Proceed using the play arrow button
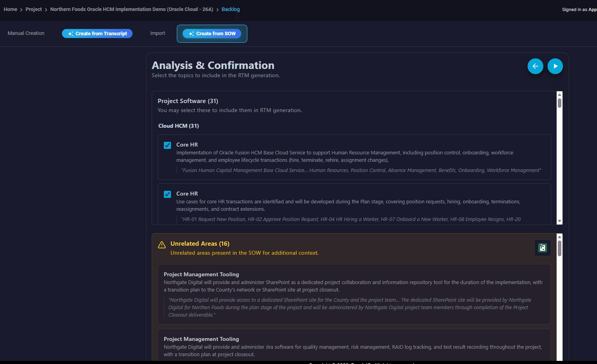This screenshot has height=364, width=597. 555,66
